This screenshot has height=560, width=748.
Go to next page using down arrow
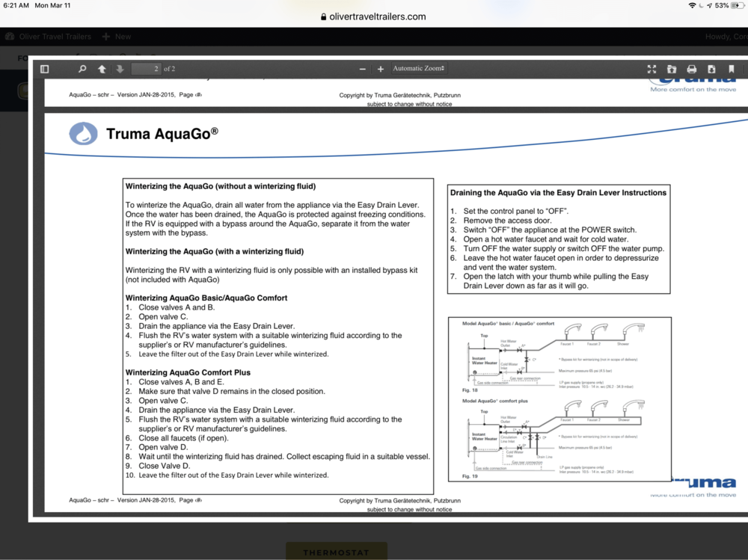(120, 69)
